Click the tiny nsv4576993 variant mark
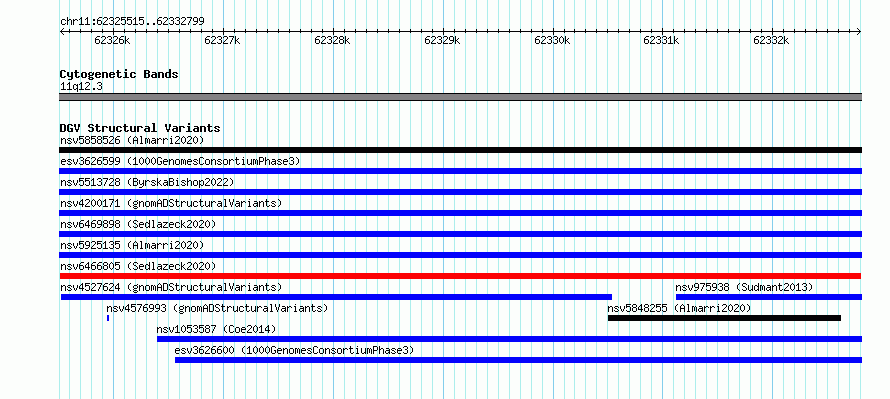The image size is (890, 399). coord(108,318)
